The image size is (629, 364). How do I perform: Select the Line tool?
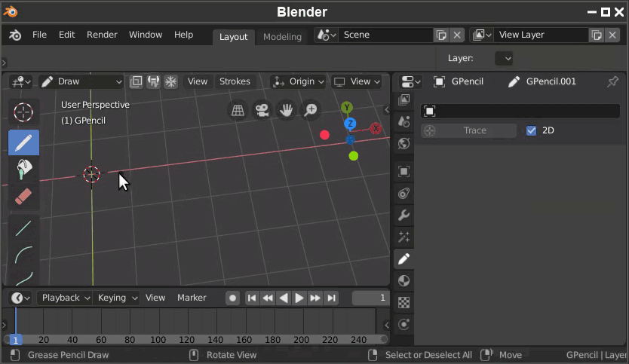[23, 228]
